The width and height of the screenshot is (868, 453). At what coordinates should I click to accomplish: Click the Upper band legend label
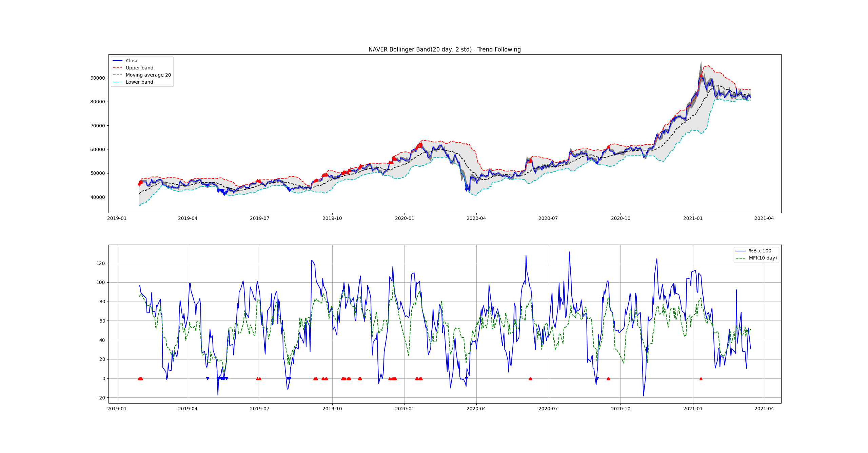point(139,68)
